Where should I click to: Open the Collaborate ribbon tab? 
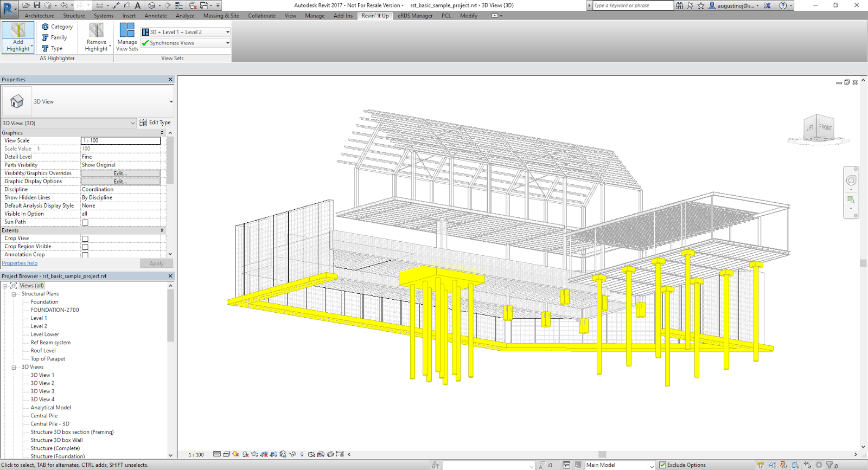pos(262,16)
